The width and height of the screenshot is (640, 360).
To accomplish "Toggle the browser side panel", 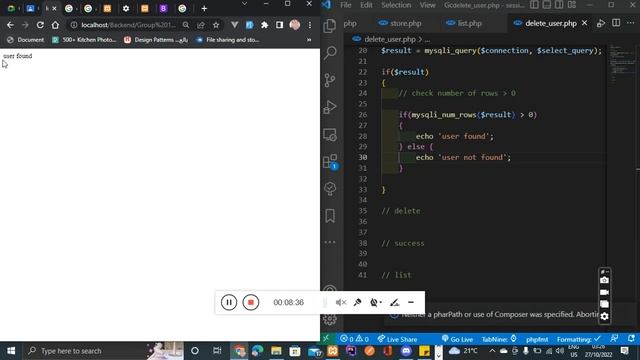I will [280, 25].
